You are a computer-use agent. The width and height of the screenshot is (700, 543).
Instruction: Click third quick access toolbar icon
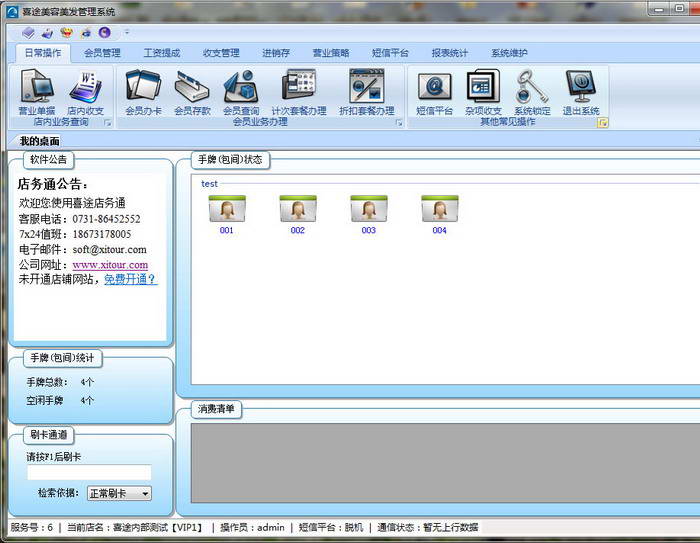click(67, 33)
